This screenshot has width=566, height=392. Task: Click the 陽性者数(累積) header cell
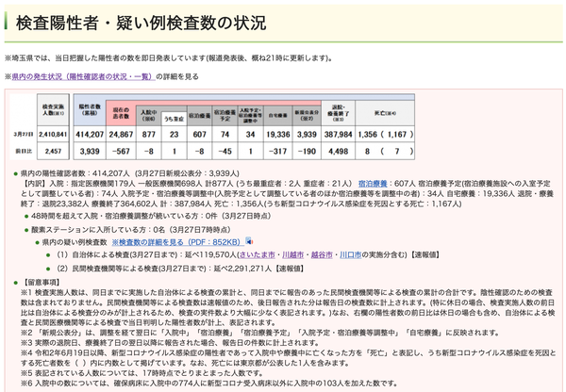coord(90,110)
